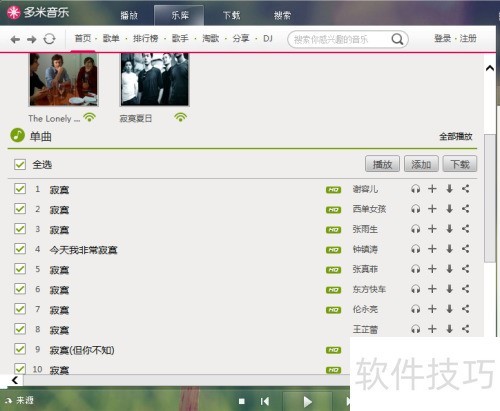The image size is (500, 411).
Task: Click the vertical scrollbar thumb
Action: coord(490,198)
